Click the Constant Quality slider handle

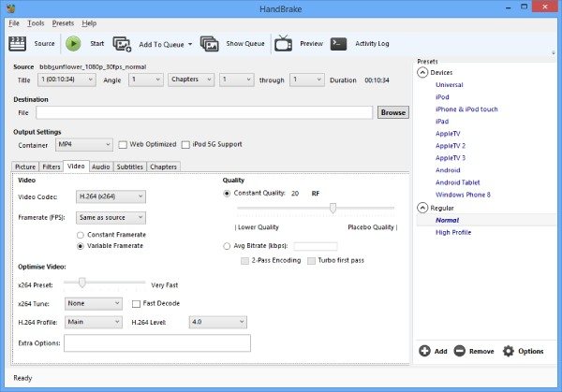pos(333,208)
